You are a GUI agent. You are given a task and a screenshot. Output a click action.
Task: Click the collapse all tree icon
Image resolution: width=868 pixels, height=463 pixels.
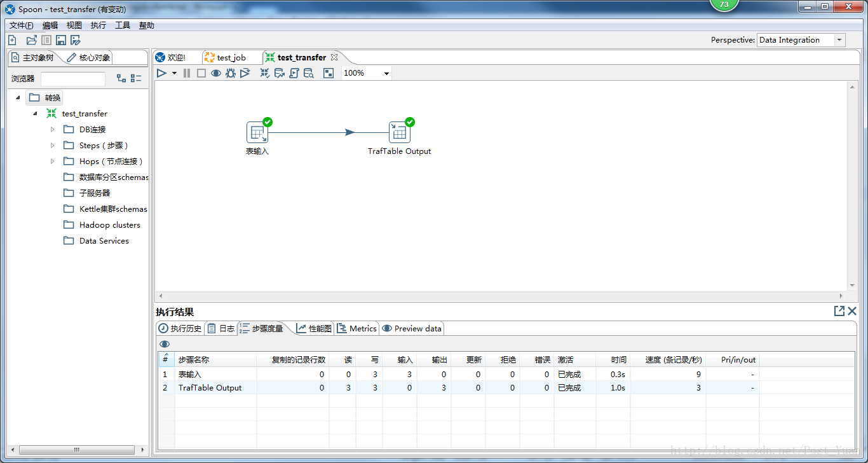136,78
